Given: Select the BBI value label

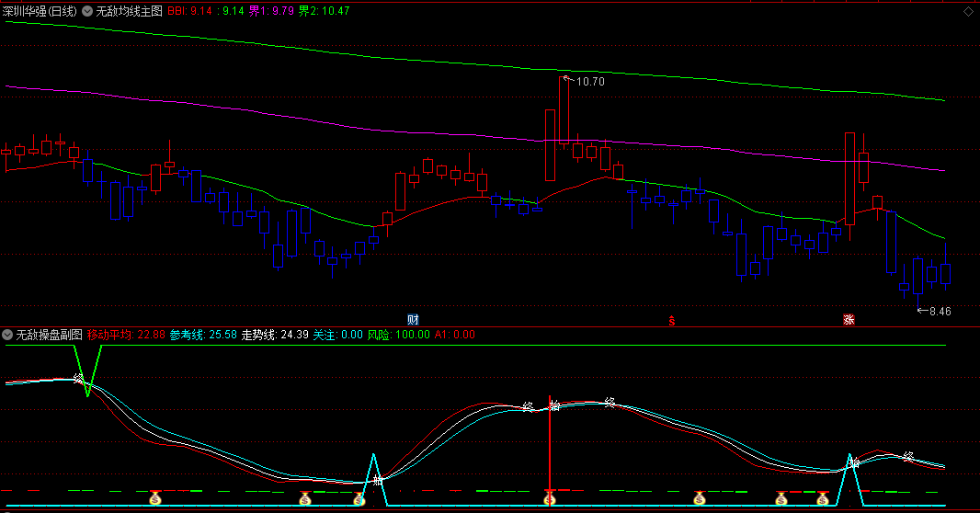Looking at the screenshot, I should tap(191, 11).
